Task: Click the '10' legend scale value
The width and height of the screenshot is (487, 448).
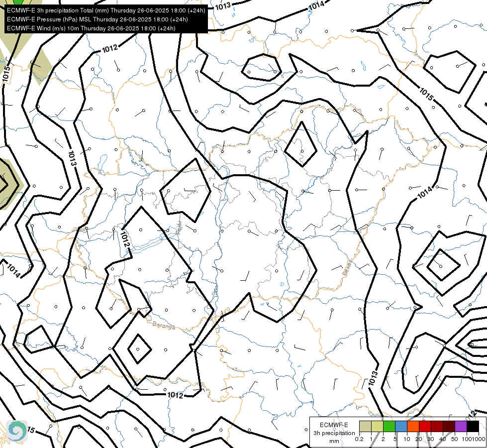Action: tap(407, 439)
